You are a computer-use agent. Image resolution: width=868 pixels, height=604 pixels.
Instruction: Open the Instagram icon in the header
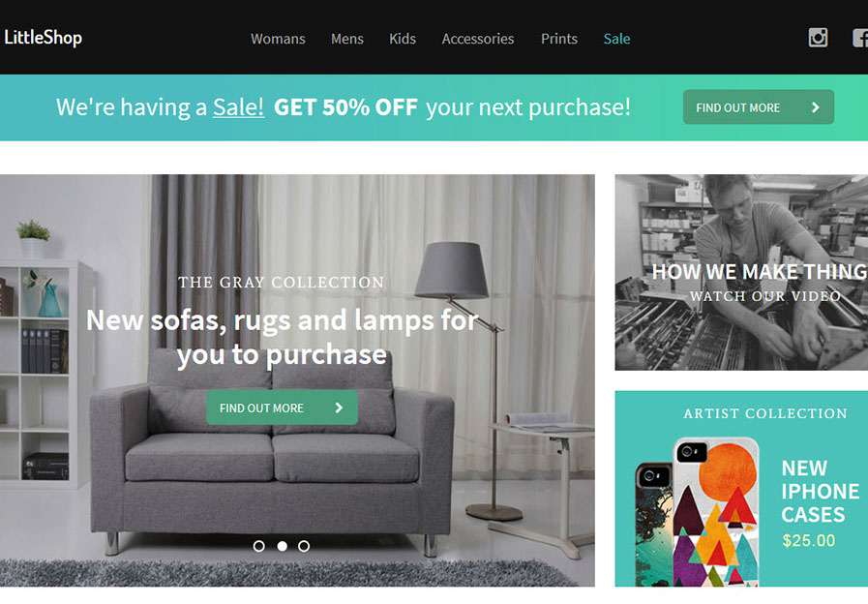tap(818, 38)
